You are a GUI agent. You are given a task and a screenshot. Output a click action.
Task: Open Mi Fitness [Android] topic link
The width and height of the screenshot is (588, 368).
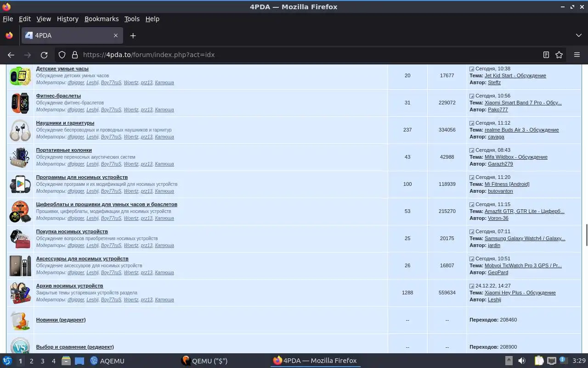507,184
